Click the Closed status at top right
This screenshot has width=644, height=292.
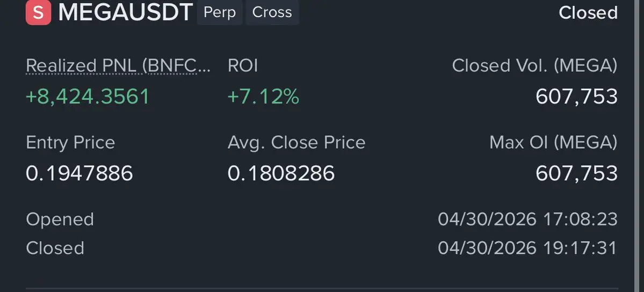click(x=588, y=13)
